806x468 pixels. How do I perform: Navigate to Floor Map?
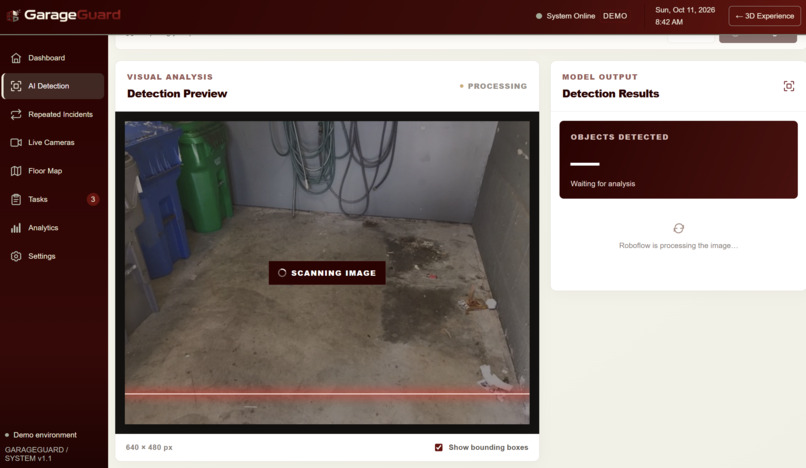click(53, 171)
